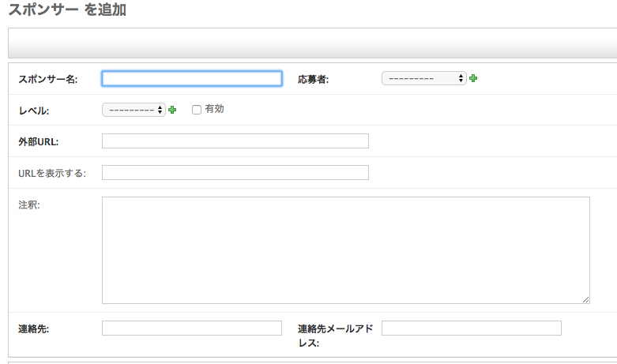Click green plus icon next to レベル

point(172,110)
